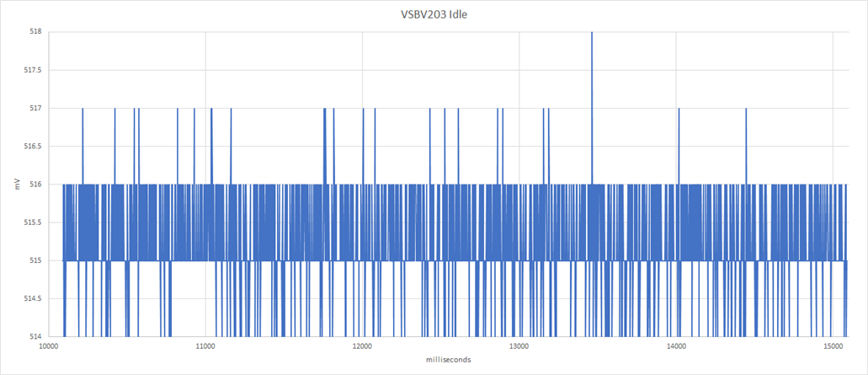This screenshot has width=868, height=375.
Task: Select the 13000 x-axis tick label
Action: click(x=519, y=346)
